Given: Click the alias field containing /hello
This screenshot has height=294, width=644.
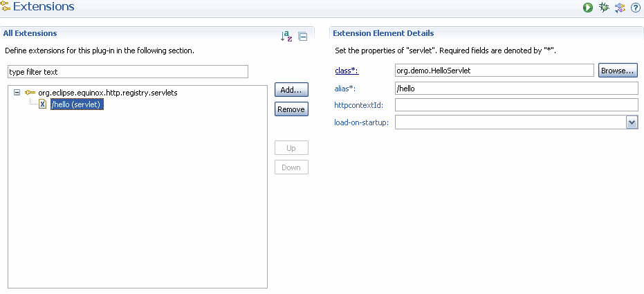Looking at the screenshot, I should point(516,89).
